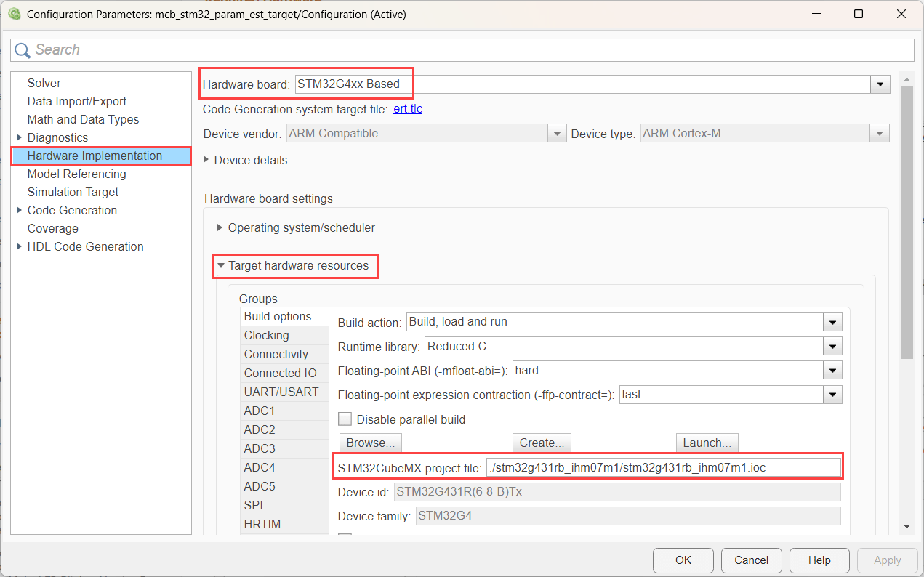Open the Runtime library dropdown

coord(832,347)
